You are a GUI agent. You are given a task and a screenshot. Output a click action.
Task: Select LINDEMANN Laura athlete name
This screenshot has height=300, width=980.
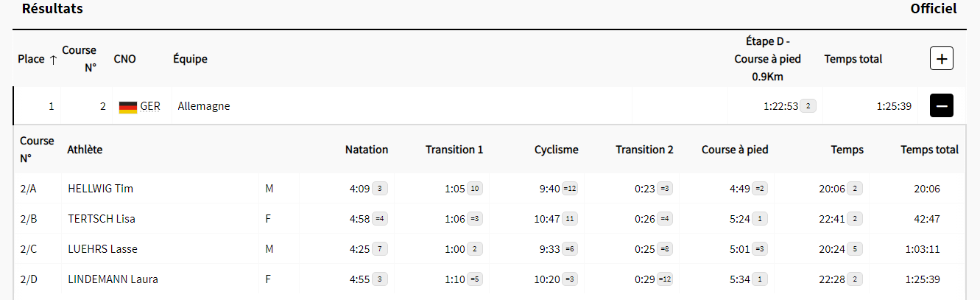pos(113,279)
